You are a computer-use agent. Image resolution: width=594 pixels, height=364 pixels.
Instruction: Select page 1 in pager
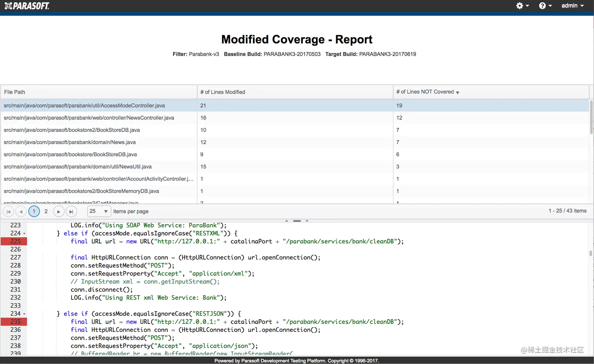[34, 211]
